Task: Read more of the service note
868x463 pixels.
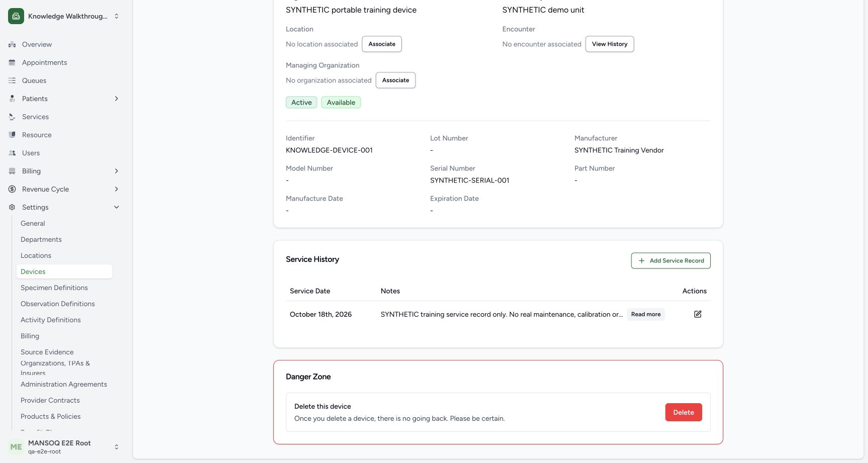Action: [645, 314]
